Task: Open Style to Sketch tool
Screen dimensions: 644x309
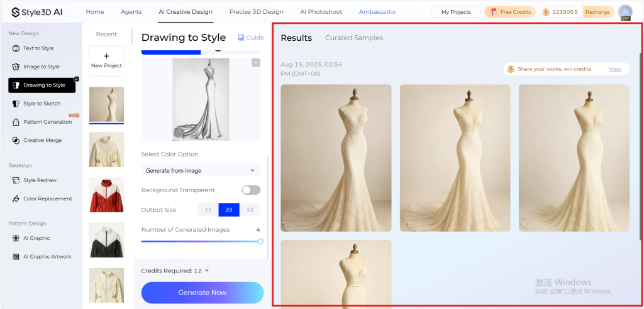Action: point(36,104)
